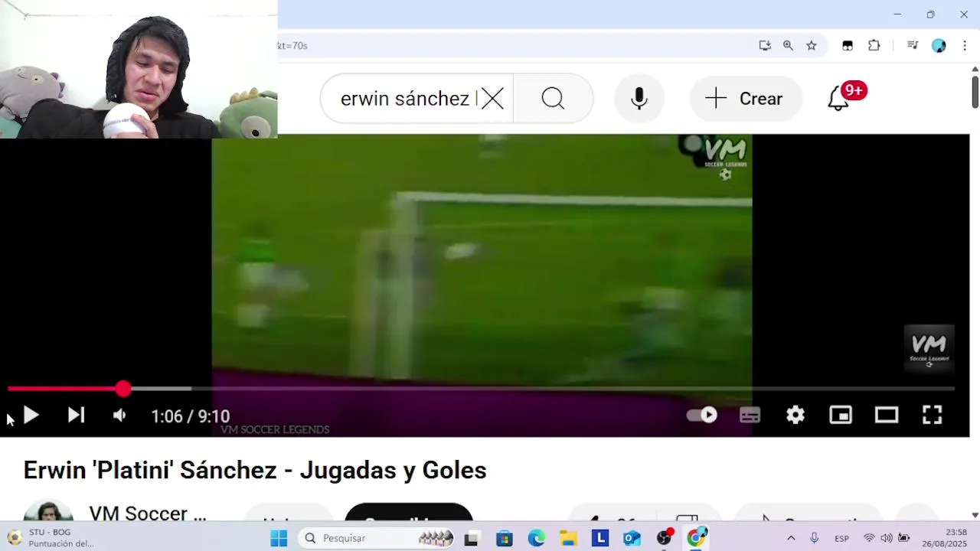Click the red progress bar scrubber

click(x=123, y=389)
